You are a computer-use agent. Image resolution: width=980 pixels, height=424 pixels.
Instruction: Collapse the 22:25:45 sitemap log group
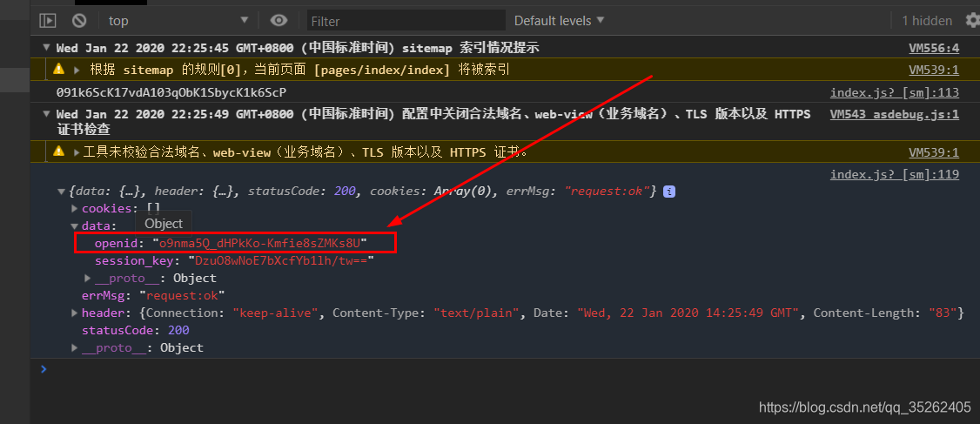pos(46,48)
